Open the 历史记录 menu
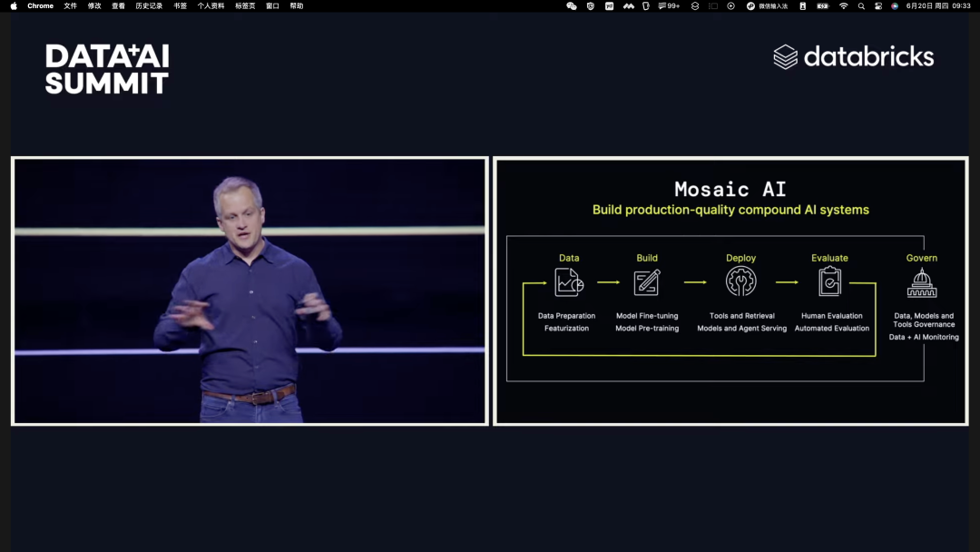This screenshot has height=552, width=980. tap(149, 6)
